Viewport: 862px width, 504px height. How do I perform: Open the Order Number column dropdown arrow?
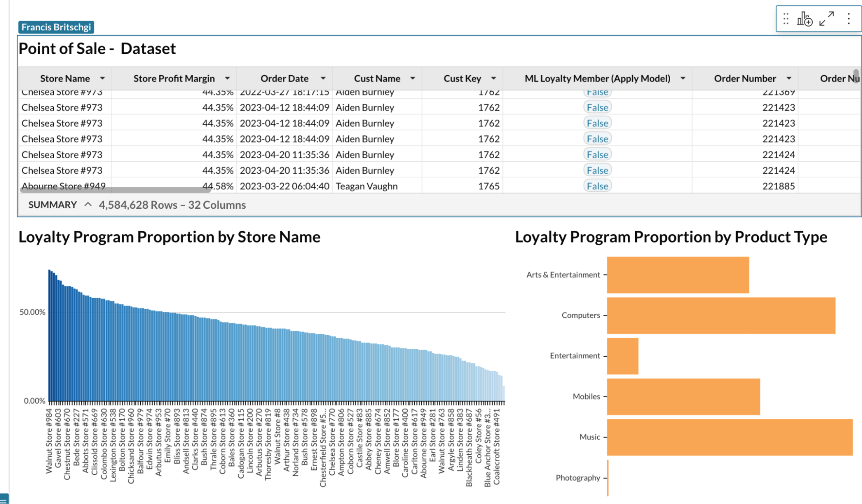click(789, 78)
